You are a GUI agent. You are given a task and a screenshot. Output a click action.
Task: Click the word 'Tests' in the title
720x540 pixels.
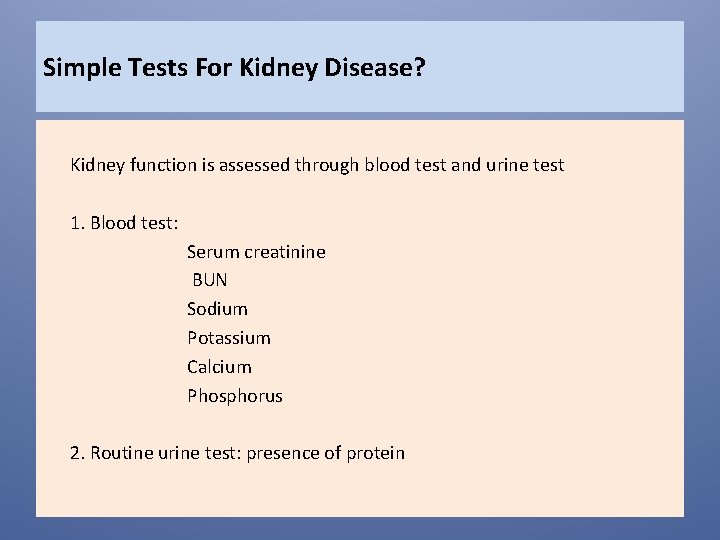pyautogui.click(x=158, y=67)
